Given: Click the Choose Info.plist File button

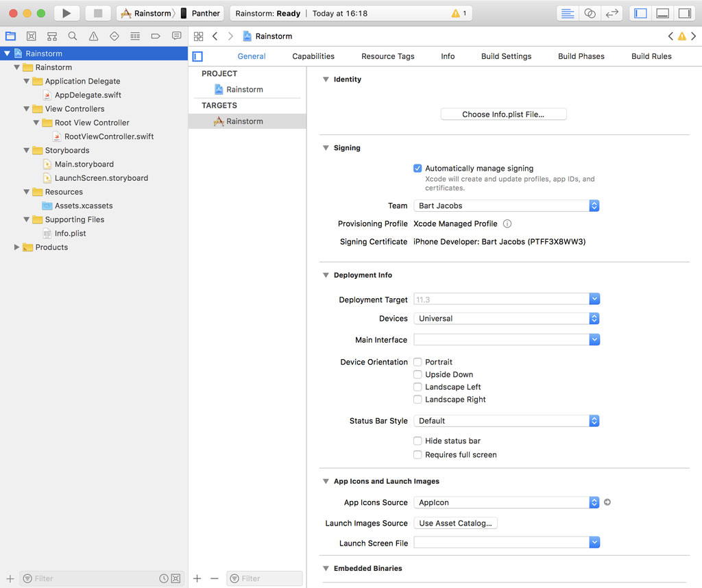Looking at the screenshot, I should point(503,113).
